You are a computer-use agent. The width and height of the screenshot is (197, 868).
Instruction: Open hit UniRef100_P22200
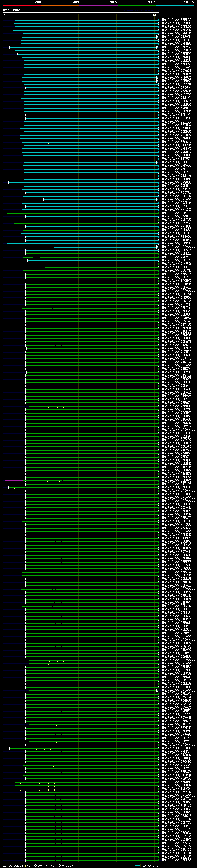click(x=177, y=94)
